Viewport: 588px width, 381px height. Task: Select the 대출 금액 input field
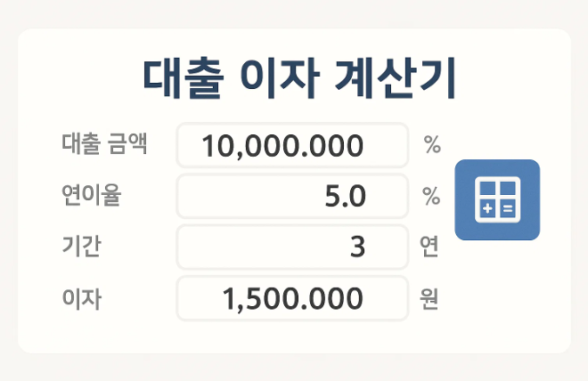pos(292,145)
